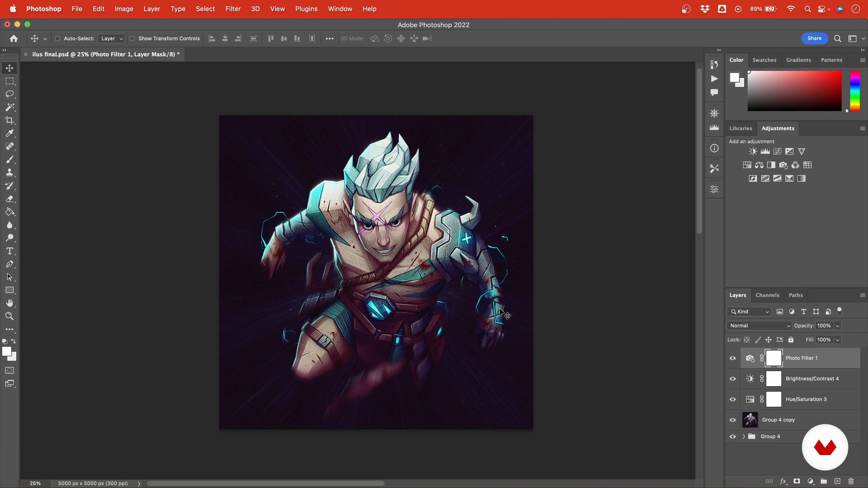This screenshot has width=868, height=488.
Task: Select the Brush tool
Action: click(9, 159)
